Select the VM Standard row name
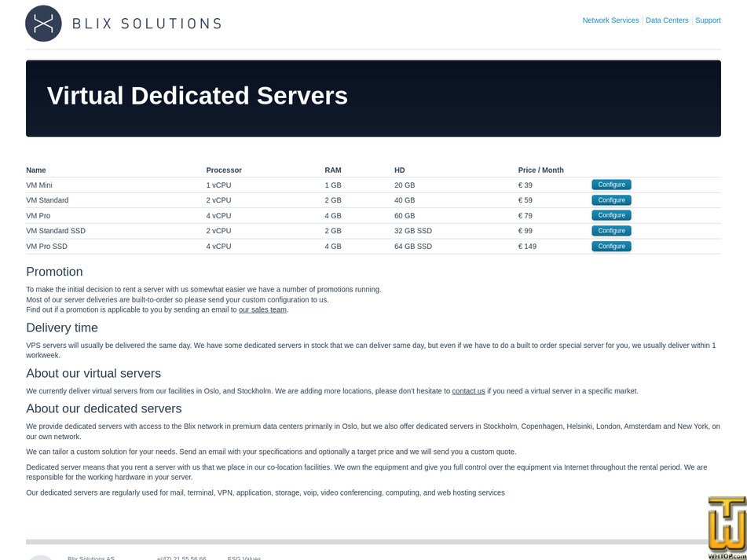The height and width of the screenshot is (560, 747). (x=47, y=200)
